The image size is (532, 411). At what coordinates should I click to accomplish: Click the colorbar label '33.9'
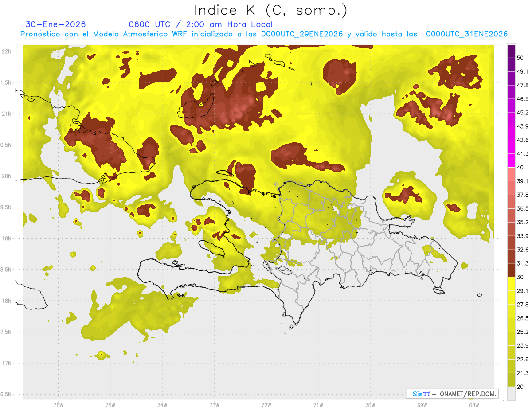pos(523,236)
